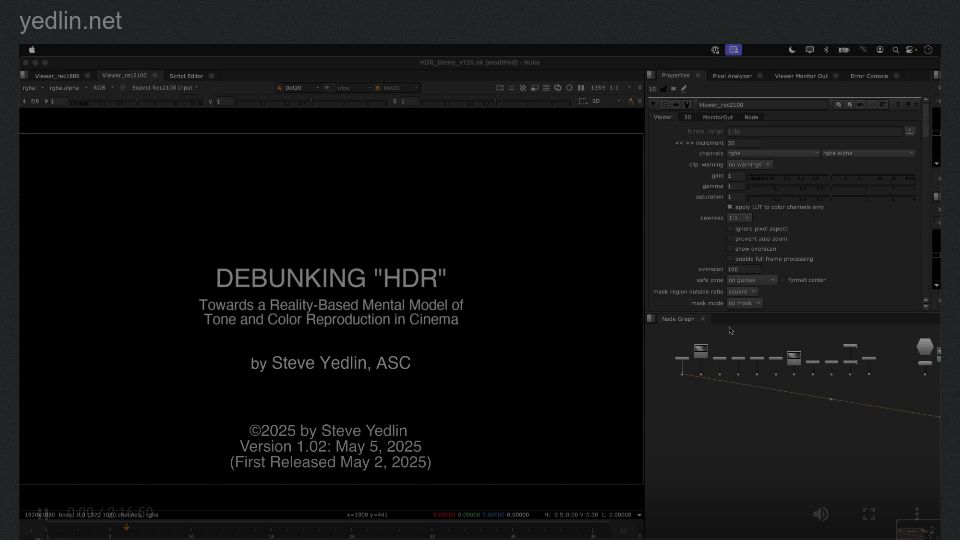The width and height of the screenshot is (960, 540).
Task: Open the B input Dot20 dropdown
Action: pyautogui.click(x=396, y=88)
